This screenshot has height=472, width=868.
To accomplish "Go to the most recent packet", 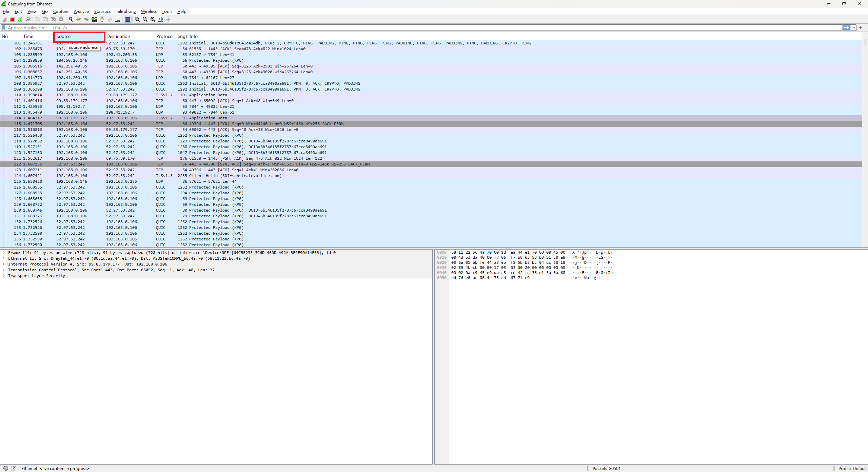I will [x=110, y=19].
